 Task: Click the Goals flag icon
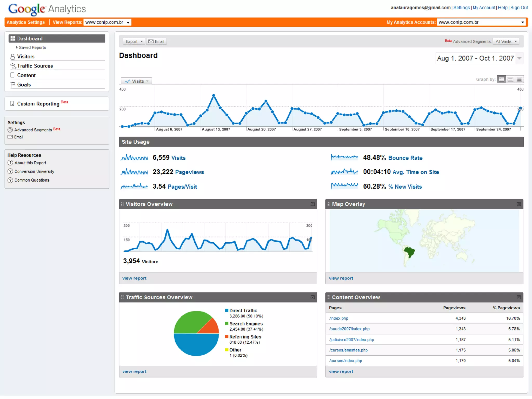tap(12, 85)
